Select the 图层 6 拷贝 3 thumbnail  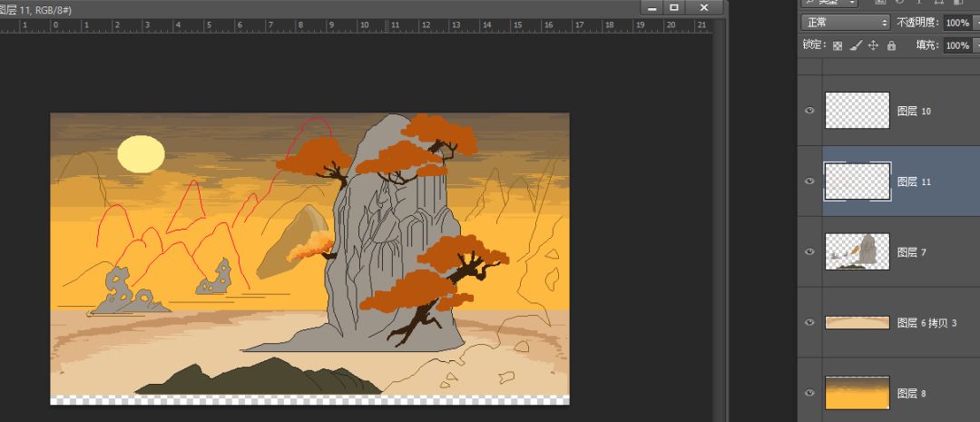[x=857, y=322]
